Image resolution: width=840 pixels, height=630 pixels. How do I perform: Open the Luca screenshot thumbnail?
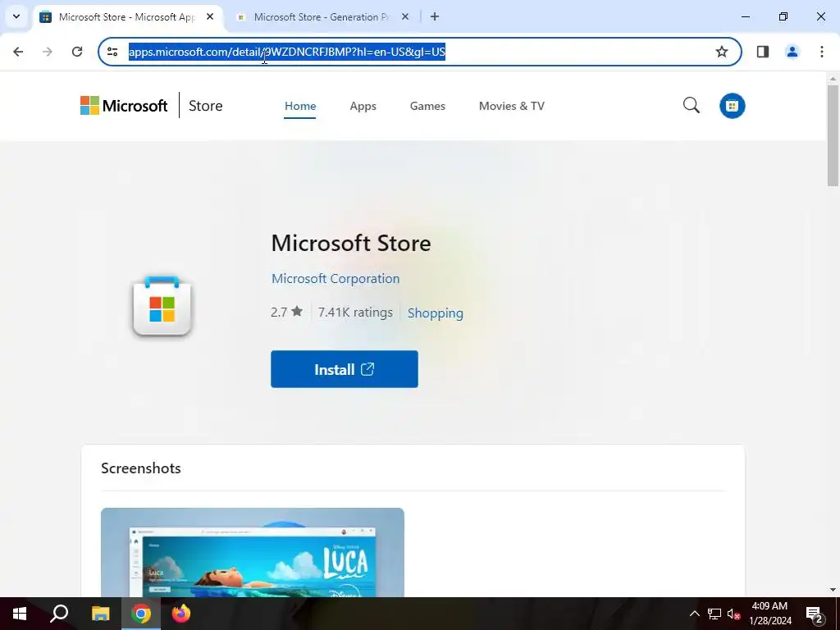pos(253,552)
